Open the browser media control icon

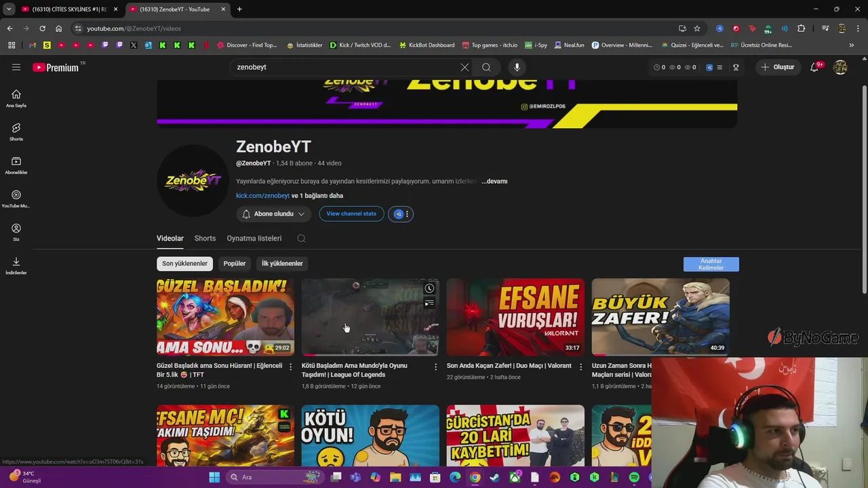825,28
